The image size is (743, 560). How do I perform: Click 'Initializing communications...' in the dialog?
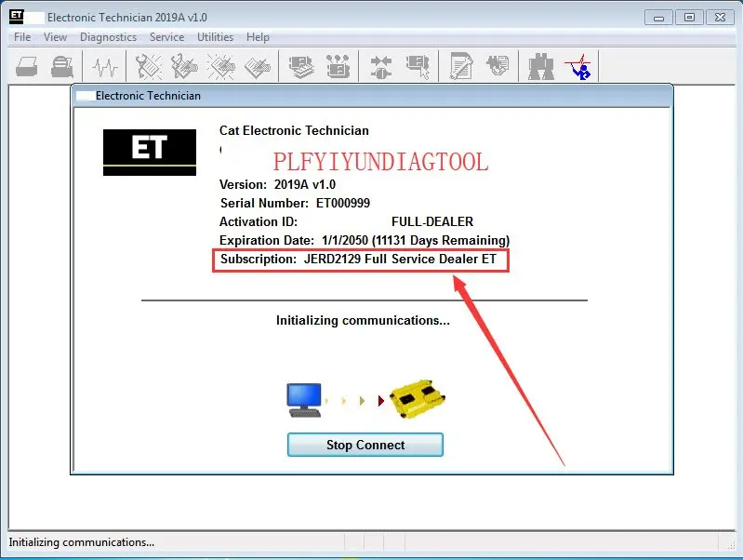(363, 321)
